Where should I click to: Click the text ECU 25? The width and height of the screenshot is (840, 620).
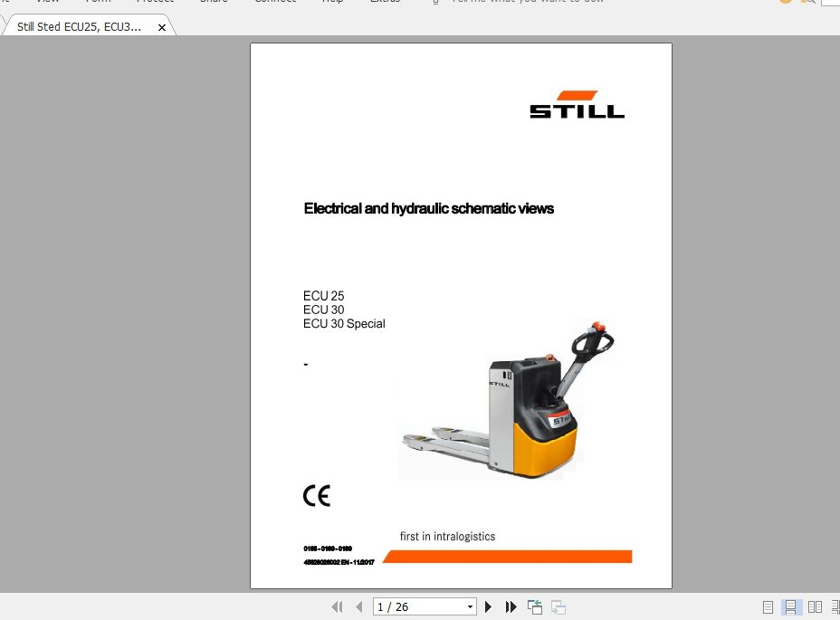coord(323,296)
